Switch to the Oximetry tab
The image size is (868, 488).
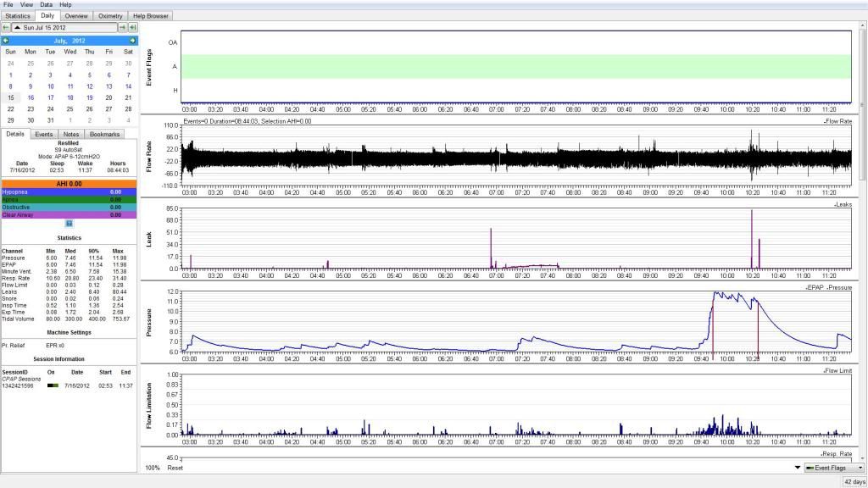point(109,15)
